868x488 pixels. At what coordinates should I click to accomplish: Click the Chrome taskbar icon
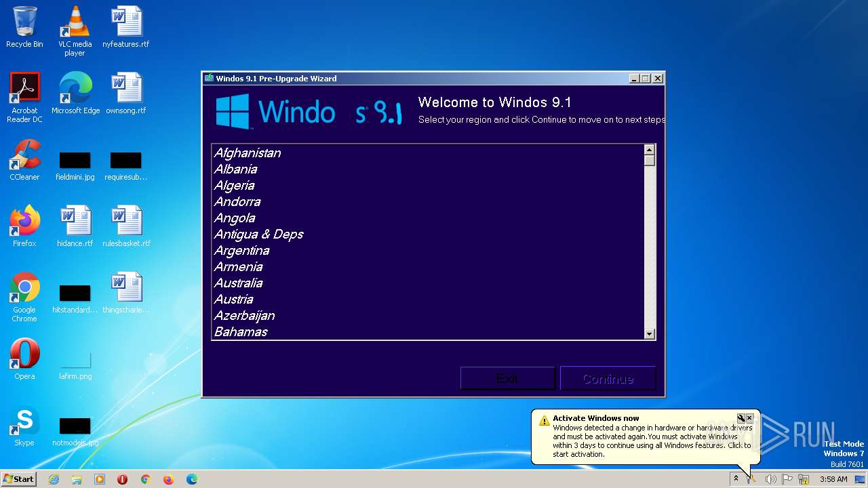[146, 479]
